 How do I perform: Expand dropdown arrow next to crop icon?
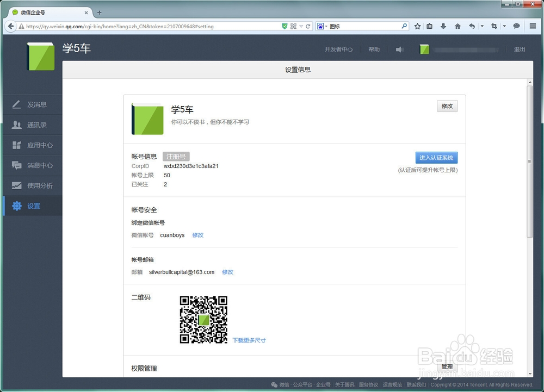coord(504,26)
